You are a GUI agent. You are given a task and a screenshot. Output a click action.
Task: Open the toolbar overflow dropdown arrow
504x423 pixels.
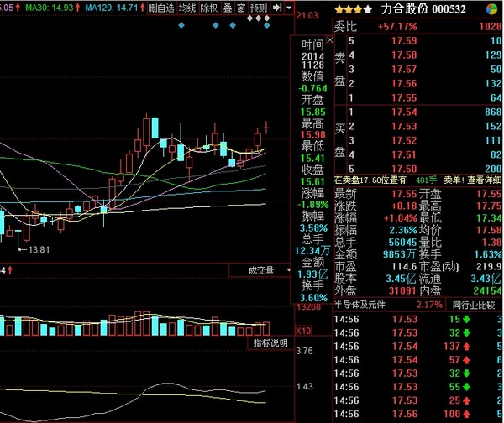point(289,8)
